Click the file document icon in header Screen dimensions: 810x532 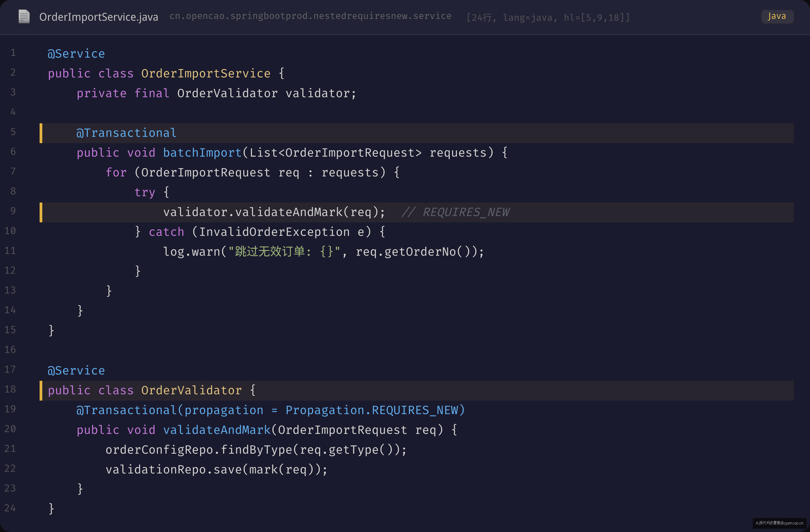tap(24, 16)
